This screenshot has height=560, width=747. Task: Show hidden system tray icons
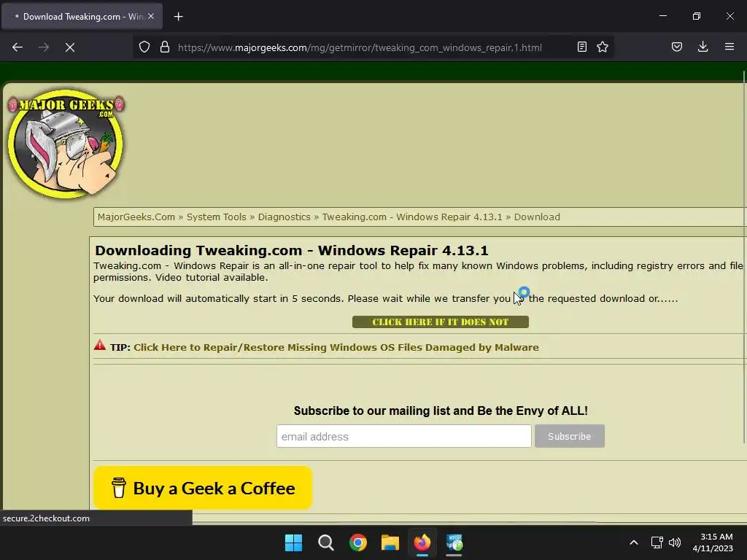pyautogui.click(x=634, y=542)
